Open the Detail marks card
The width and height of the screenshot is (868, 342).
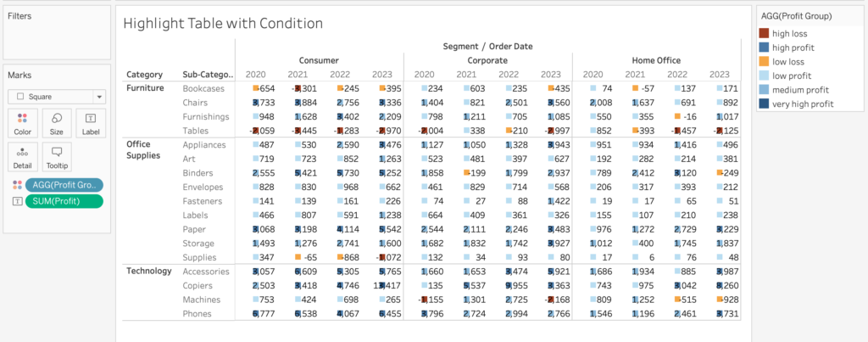point(23,156)
